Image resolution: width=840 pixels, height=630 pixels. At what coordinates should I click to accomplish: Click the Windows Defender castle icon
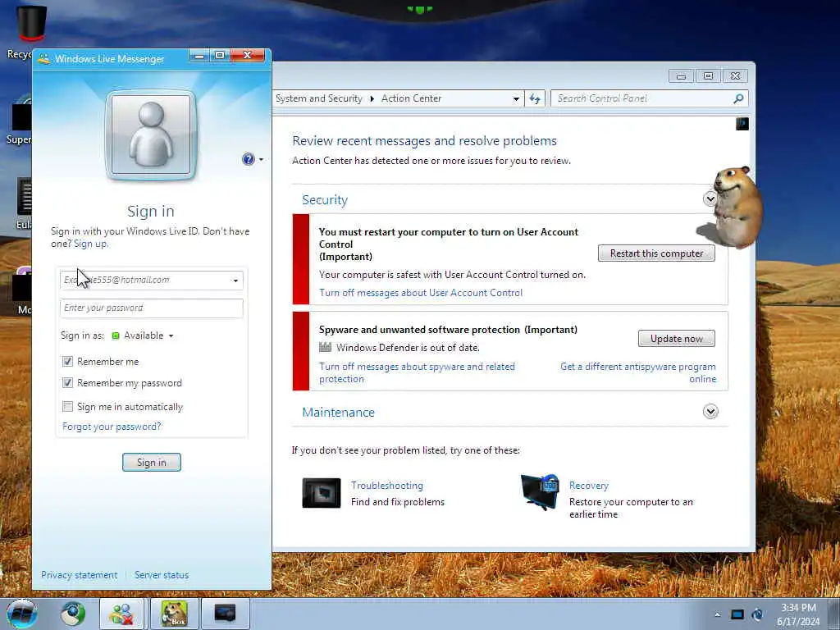pos(325,347)
